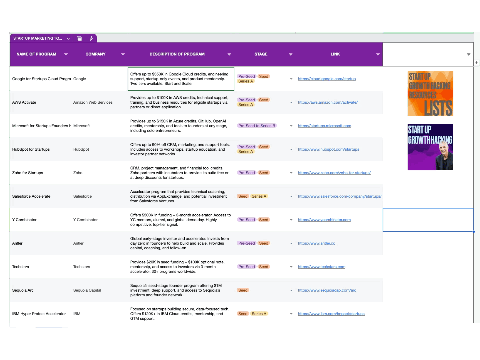480x360 pixels.
Task: Click the orange Startup Growth Hacking Resources Lists image
Action: 430,93
